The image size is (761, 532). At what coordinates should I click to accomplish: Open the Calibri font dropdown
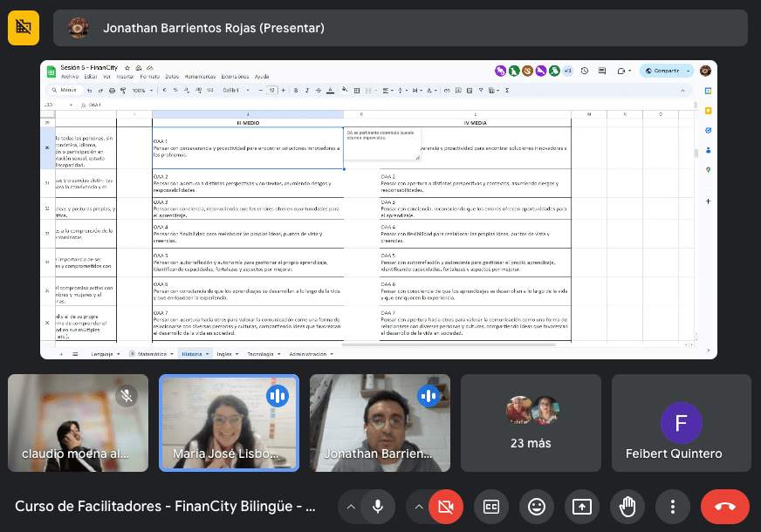(237, 91)
